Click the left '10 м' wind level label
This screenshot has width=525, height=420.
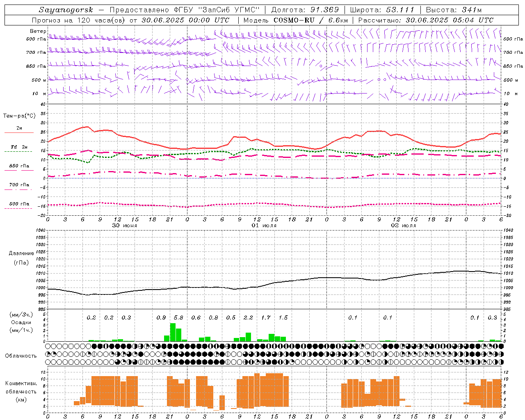point(39,94)
